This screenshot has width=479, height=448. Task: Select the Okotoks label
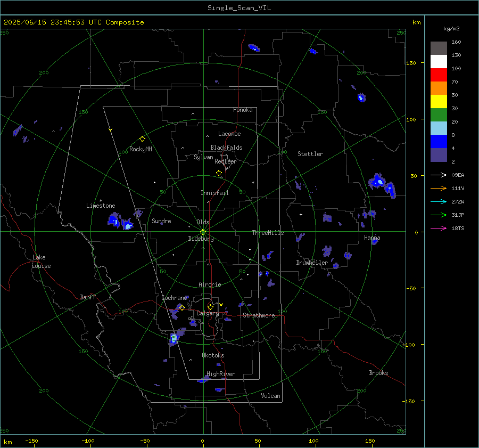tap(213, 355)
